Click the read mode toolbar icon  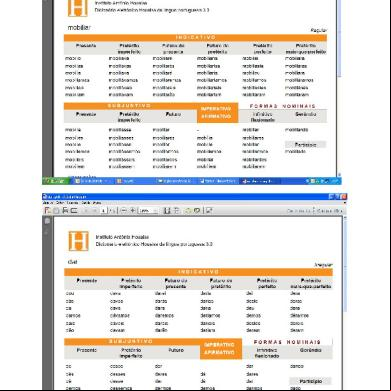tap(209, 210)
